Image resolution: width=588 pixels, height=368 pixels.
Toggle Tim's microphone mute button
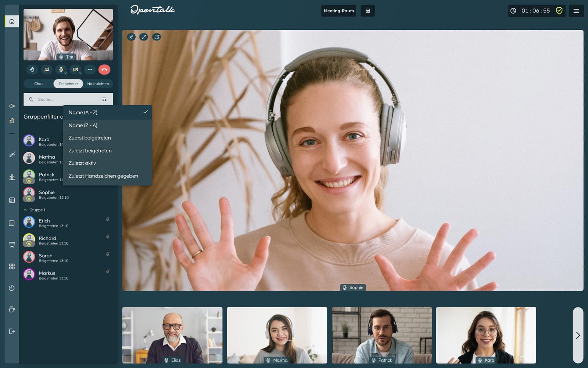point(61,70)
